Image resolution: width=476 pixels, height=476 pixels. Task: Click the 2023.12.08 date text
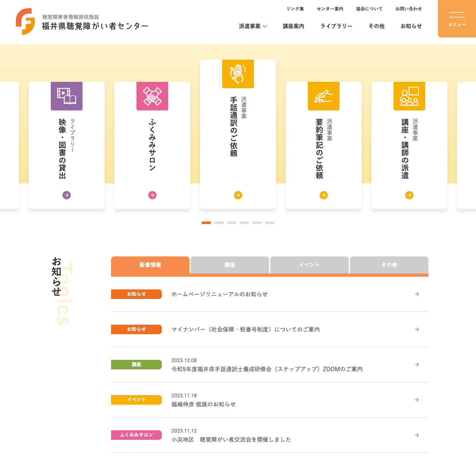pos(184,360)
